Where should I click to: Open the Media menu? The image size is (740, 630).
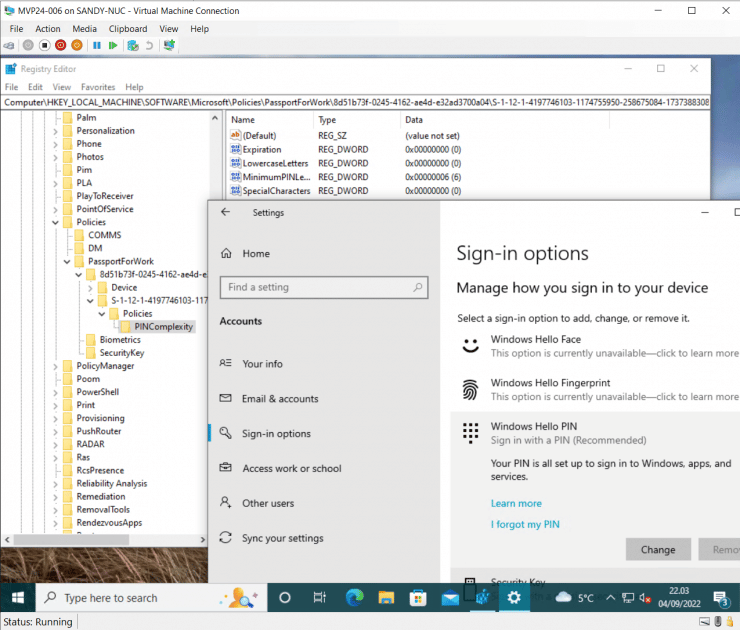pyautogui.click(x=84, y=29)
